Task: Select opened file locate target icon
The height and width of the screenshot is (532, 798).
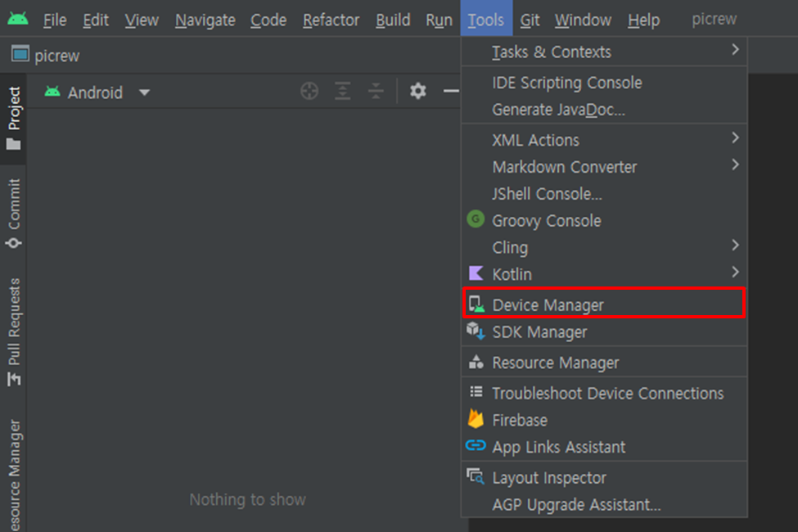Action: (309, 91)
